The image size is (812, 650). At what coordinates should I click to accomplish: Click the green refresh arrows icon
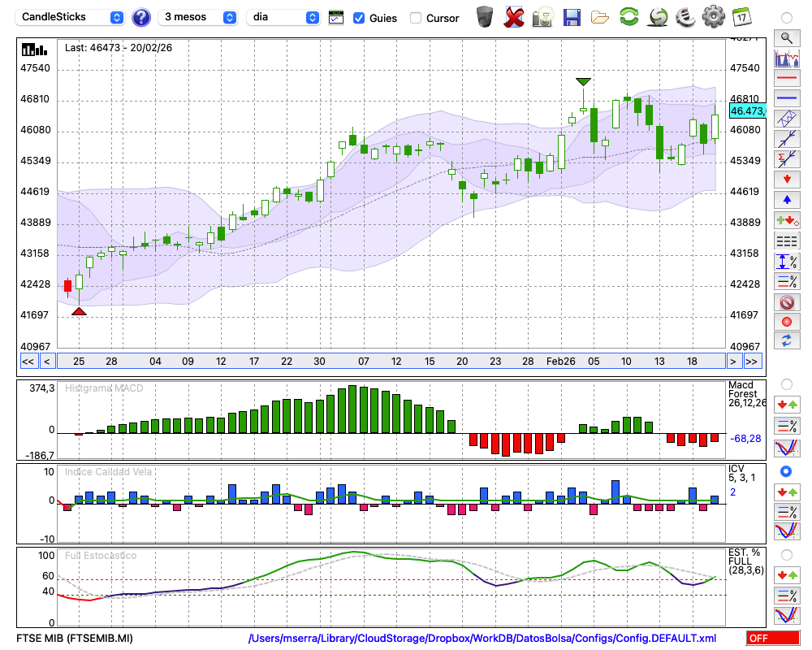(628, 16)
